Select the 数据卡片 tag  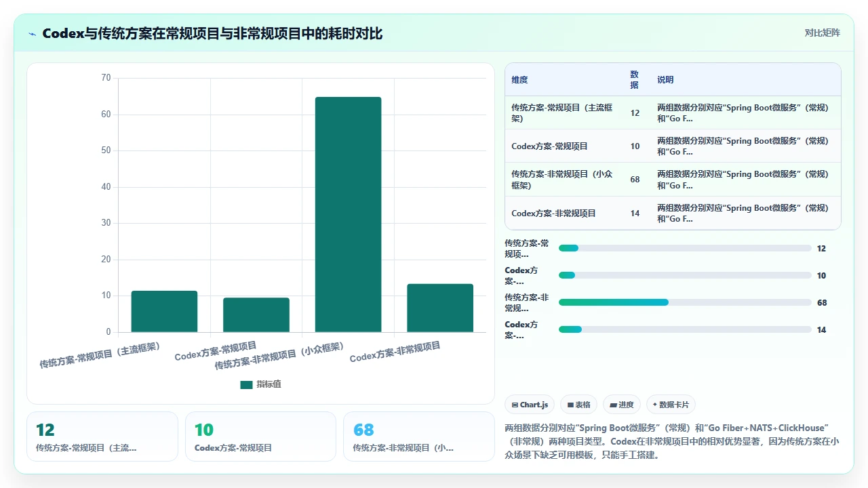tap(671, 405)
